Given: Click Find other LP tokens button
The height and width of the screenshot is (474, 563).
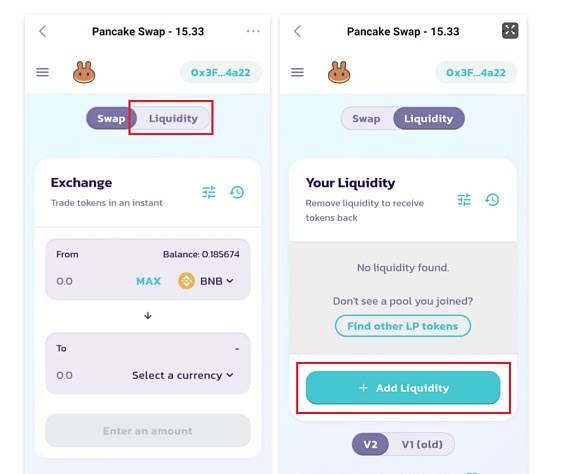Looking at the screenshot, I should click(403, 326).
